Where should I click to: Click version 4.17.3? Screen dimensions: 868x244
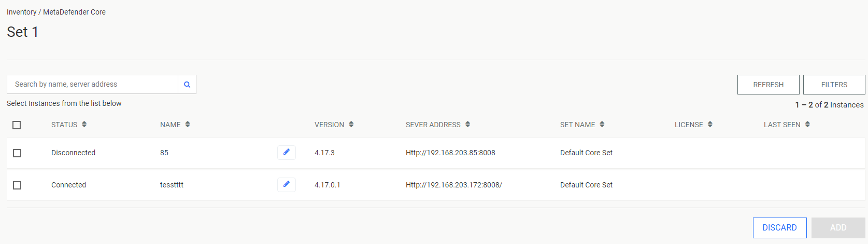pyautogui.click(x=324, y=153)
